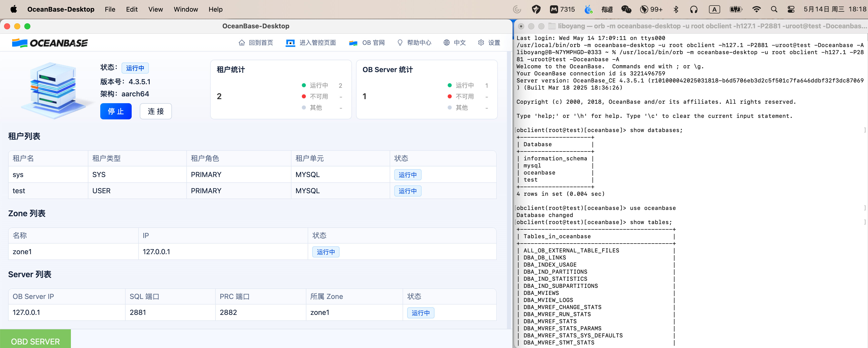Click the 运行中 tag in Server list row
868x348 pixels.
[x=421, y=313]
